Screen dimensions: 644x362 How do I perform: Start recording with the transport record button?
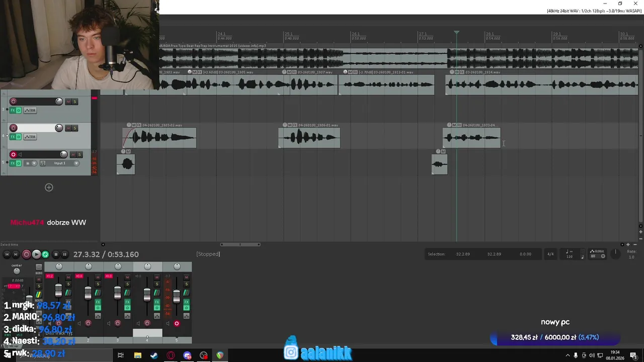click(26, 254)
